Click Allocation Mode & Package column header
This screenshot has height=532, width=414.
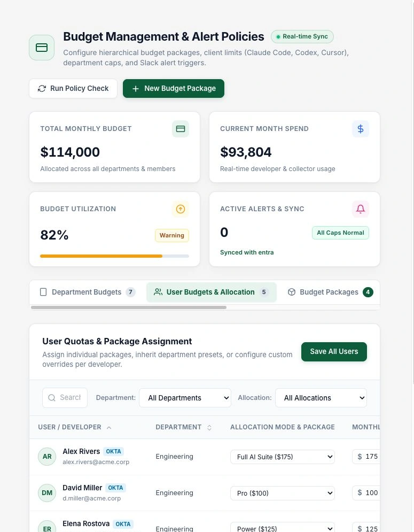(283, 427)
